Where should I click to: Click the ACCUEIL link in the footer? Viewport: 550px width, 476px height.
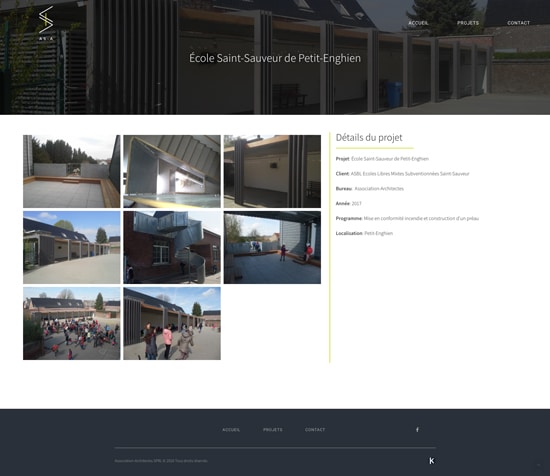point(231,430)
